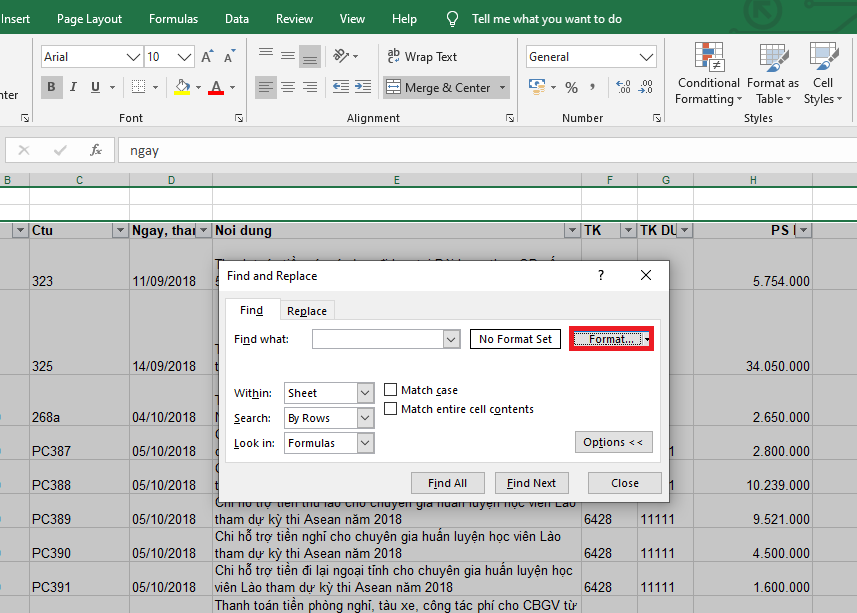Expand the Search By Rows dropdown
The image size is (857, 613).
(329, 418)
